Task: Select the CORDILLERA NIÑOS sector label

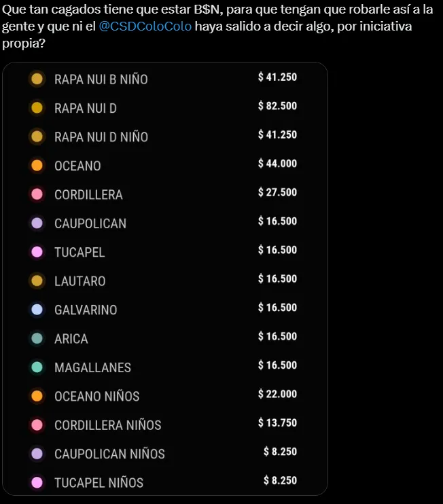Action: tap(108, 425)
